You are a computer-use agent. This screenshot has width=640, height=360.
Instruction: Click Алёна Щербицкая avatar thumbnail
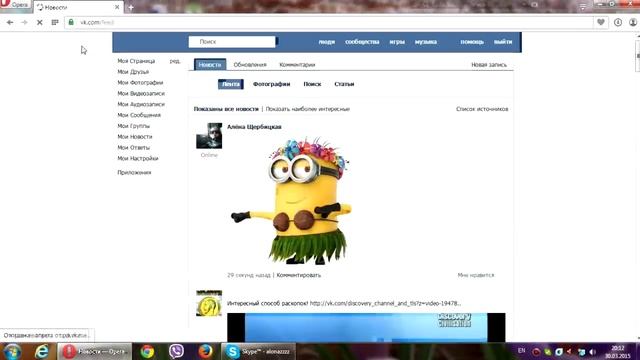[x=209, y=136]
